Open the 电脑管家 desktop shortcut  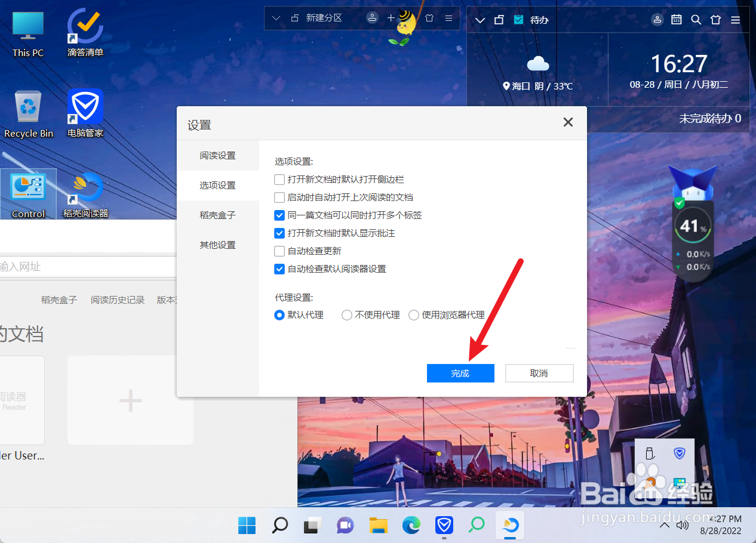85,115
